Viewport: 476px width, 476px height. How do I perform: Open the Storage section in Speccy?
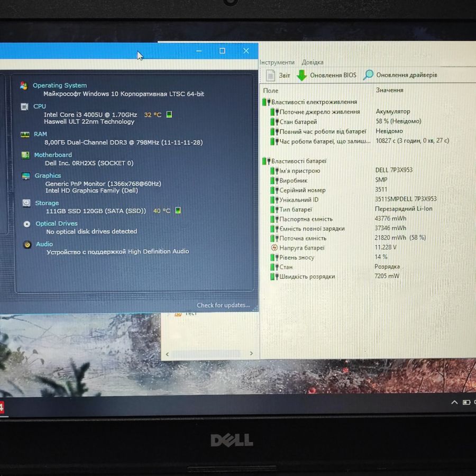coord(47,203)
